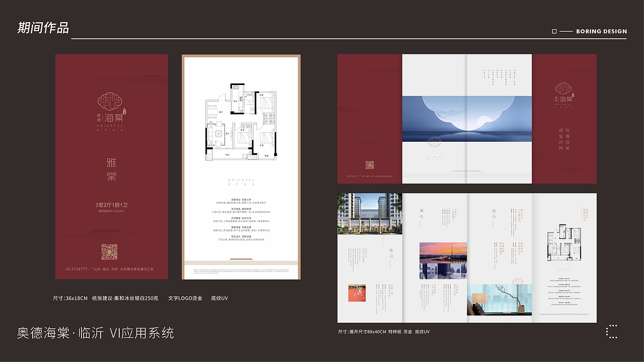The height and width of the screenshot is (362, 644).
Task: Click the QR code on the red cover
Action: pyautogui.click(x=109, y=251)
